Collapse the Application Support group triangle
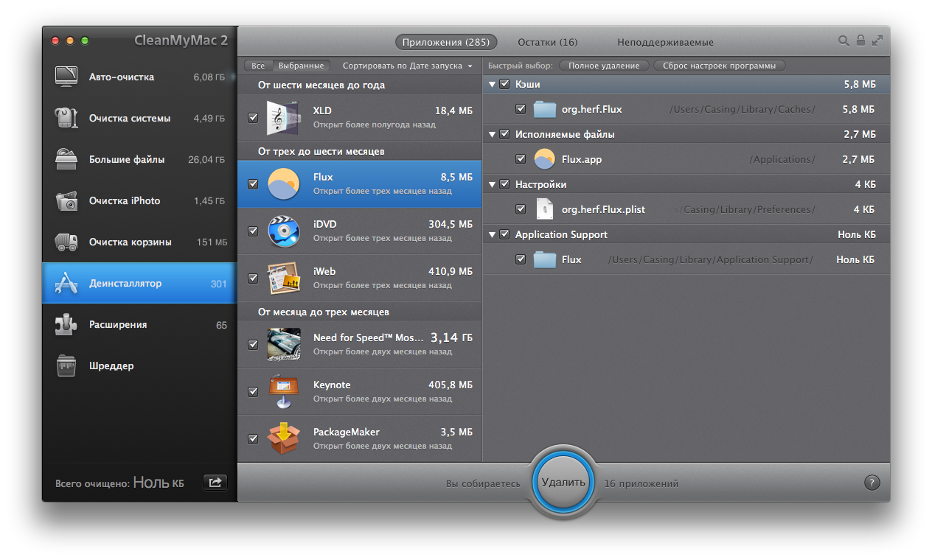932x560 pixels. (492, 235)
